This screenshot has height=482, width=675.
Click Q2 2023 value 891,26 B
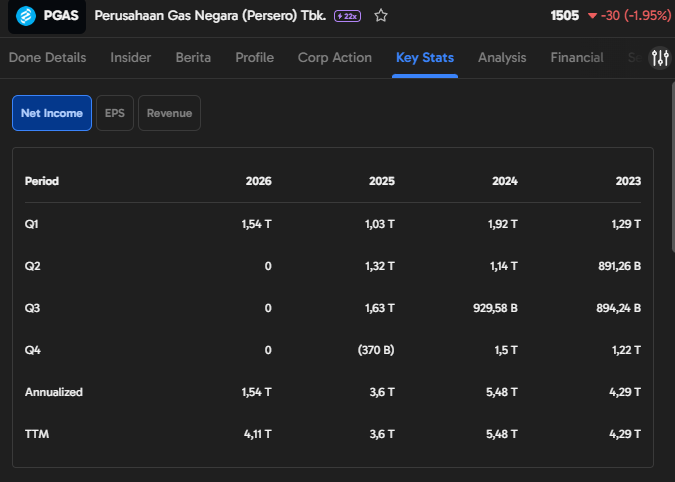click(619, 266)
